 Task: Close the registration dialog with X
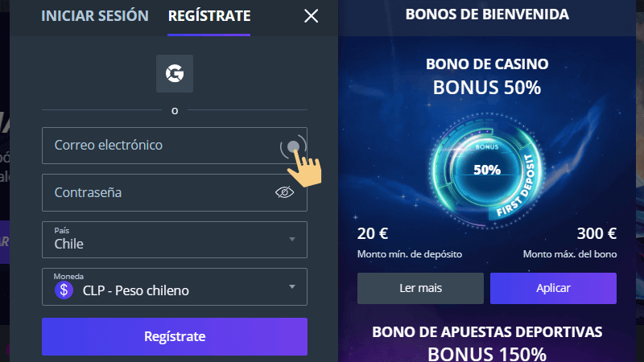point(312,16)
